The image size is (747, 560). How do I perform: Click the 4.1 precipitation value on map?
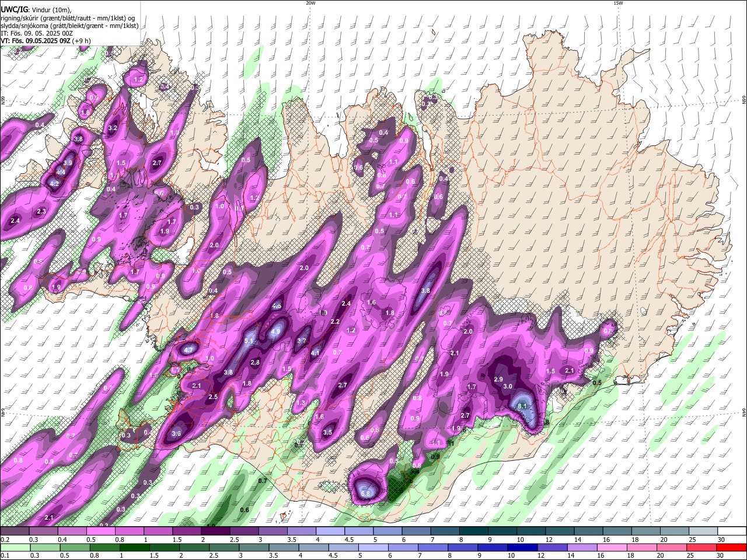(315, 353)
